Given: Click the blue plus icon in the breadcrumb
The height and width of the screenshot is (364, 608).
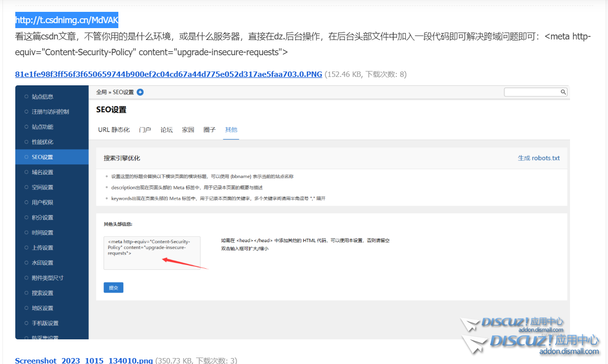Looking at the screenshot, I should coord(139,92).
